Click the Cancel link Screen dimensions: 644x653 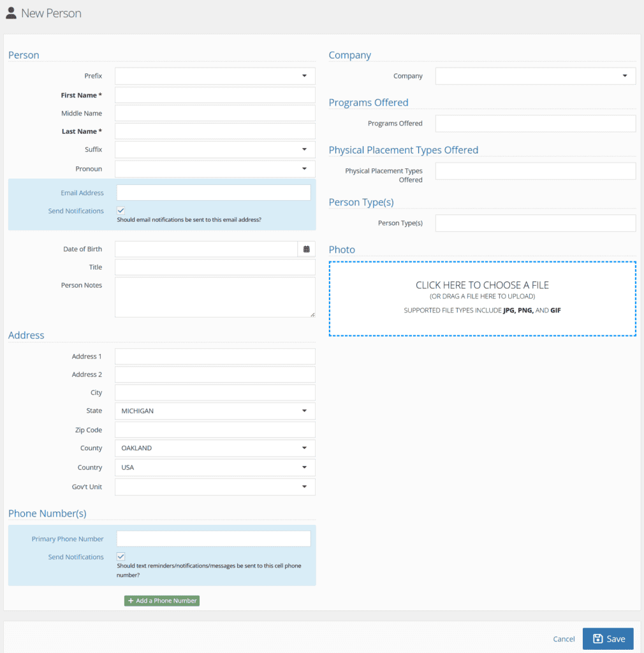point(564,639)
